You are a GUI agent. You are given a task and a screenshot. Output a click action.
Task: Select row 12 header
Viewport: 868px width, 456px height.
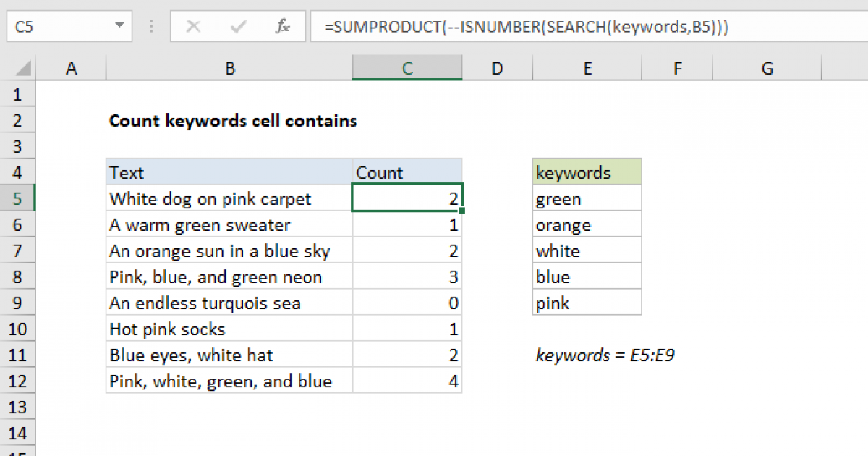[17, 381]
